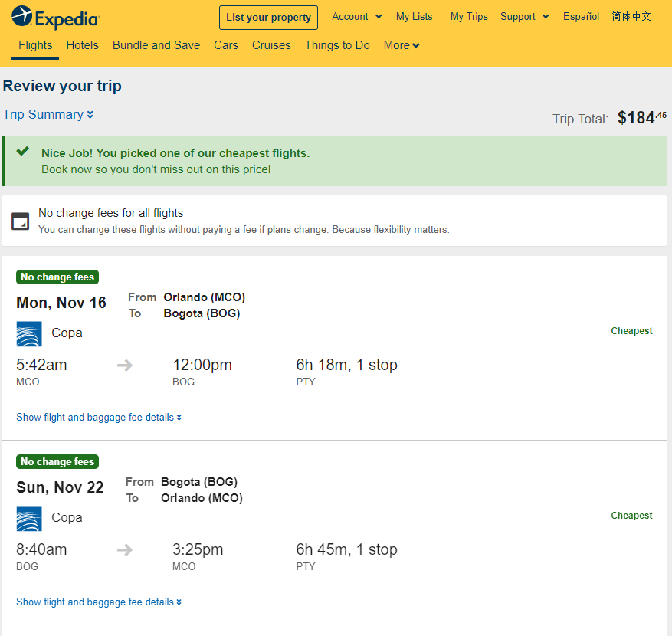Click the green checkmark in Nice Job banner
Image resolution: width=672 pixels, height=636 pixels.
point(23,151)
